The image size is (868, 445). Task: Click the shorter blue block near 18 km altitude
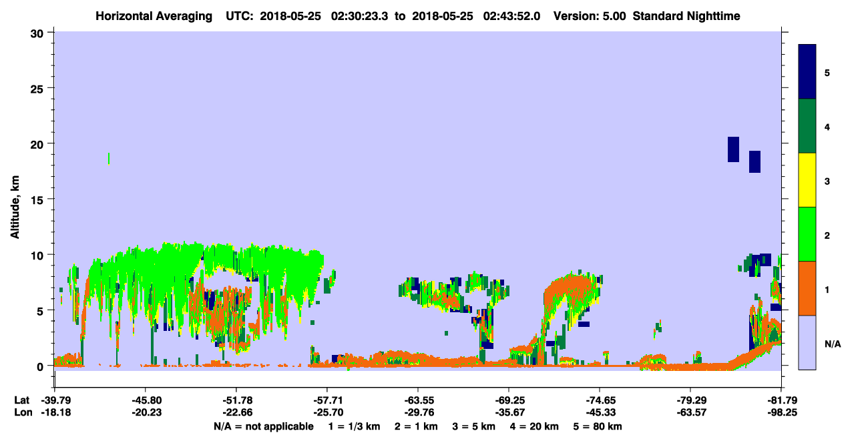[x=754, y=161]
